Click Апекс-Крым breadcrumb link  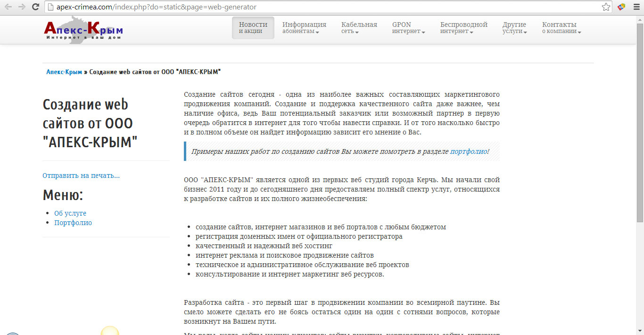[64, 72]
